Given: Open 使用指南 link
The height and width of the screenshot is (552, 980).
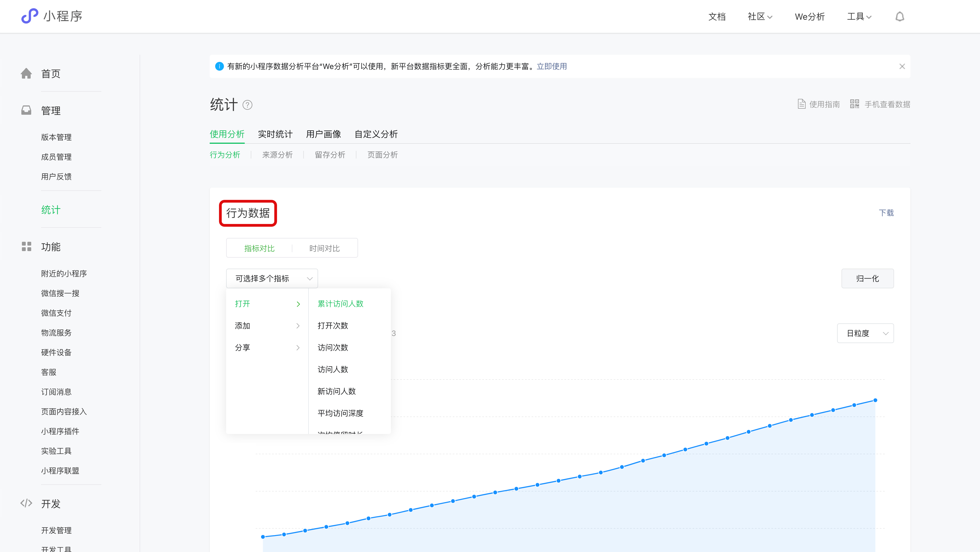Looking at the screenshot, I should pyautogui.click(x=825, y=104).
